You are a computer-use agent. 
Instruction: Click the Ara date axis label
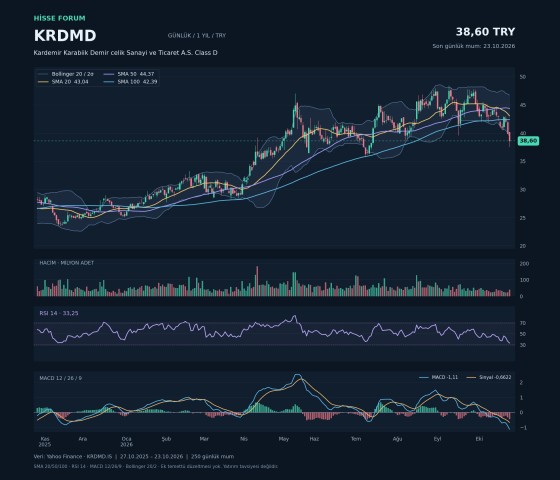[x=82, y=439]
